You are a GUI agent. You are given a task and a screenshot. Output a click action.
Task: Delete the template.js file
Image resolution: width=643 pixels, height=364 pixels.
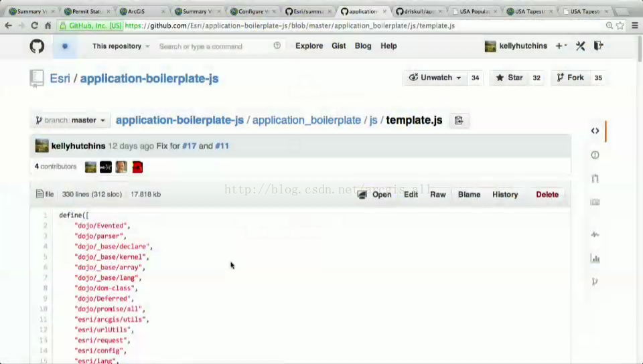pyautogui.click(x=547, y=195)
